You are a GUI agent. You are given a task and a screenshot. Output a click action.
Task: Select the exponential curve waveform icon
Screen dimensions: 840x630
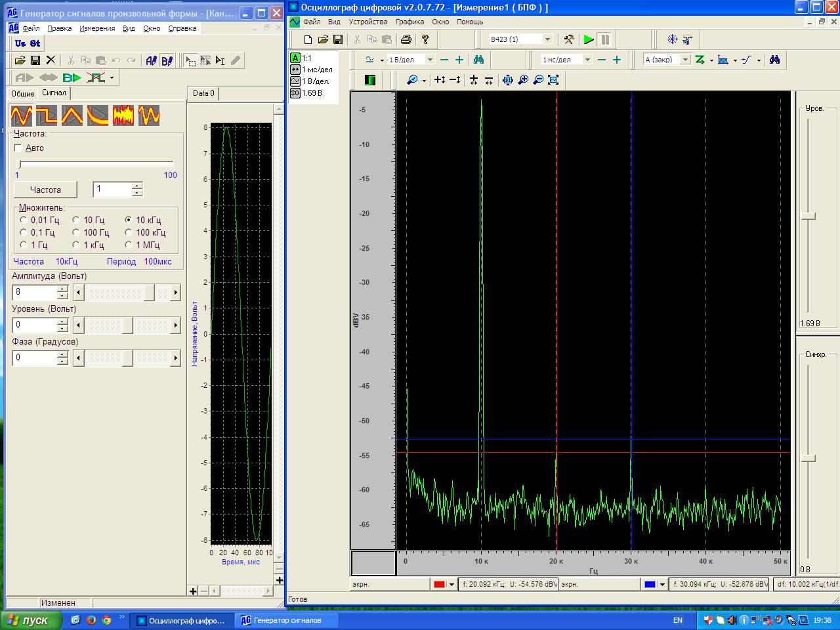pos(98,115)
